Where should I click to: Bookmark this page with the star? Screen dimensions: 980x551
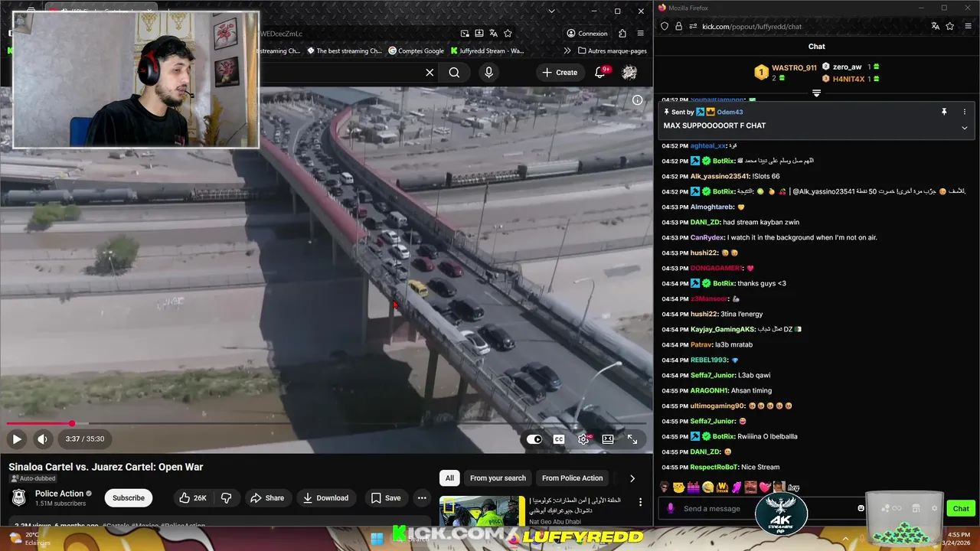click(508, 34)
